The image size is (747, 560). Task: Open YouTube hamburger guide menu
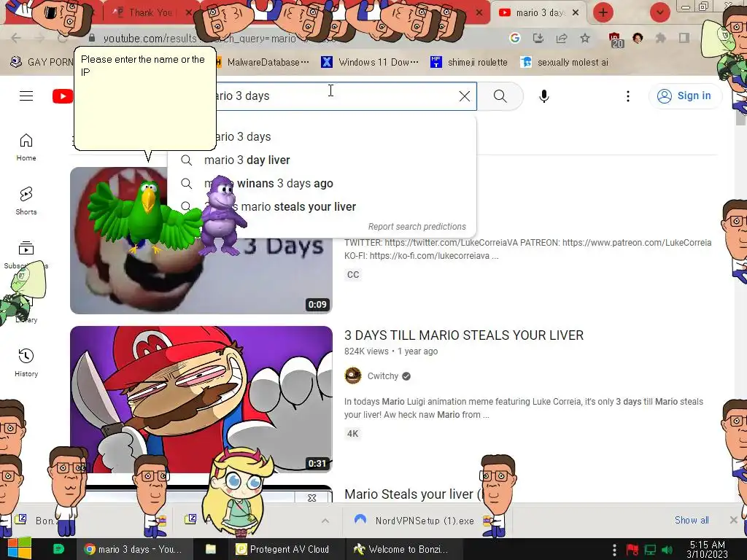pyautogui.click(x=26, y=96)
